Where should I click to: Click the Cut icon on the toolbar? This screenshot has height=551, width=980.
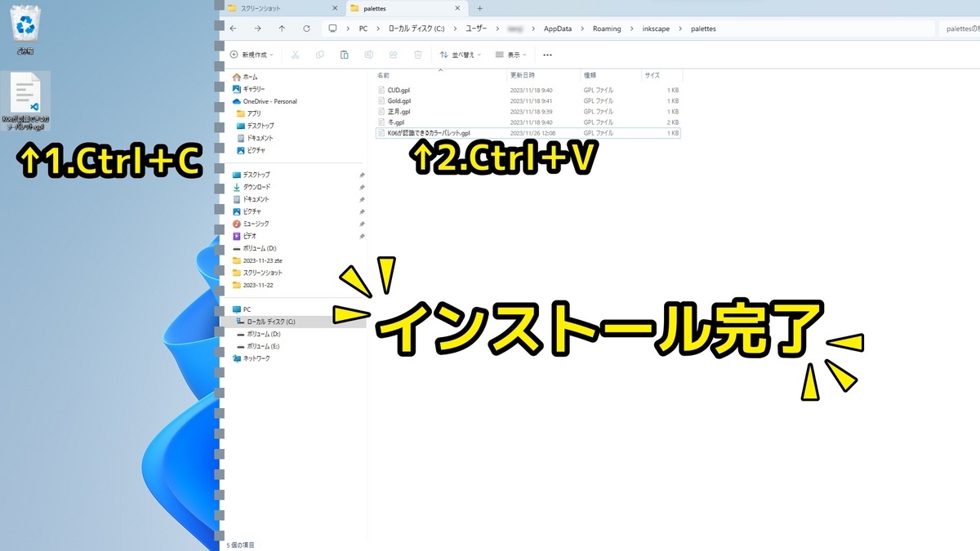(x=295, y=54)
